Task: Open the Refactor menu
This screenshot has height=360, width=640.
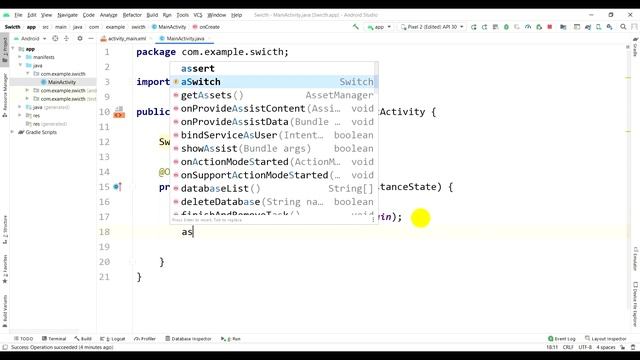Action: tap(132, 15)
